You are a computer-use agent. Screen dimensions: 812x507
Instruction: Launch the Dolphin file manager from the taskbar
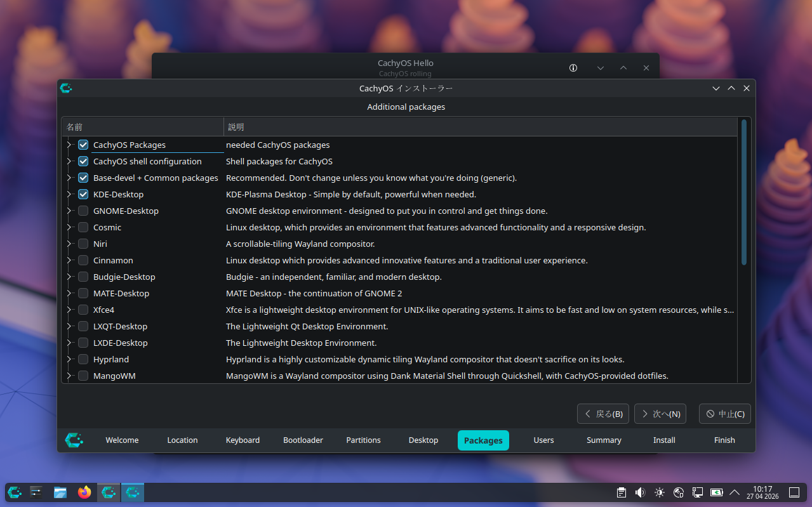point(60,492)
